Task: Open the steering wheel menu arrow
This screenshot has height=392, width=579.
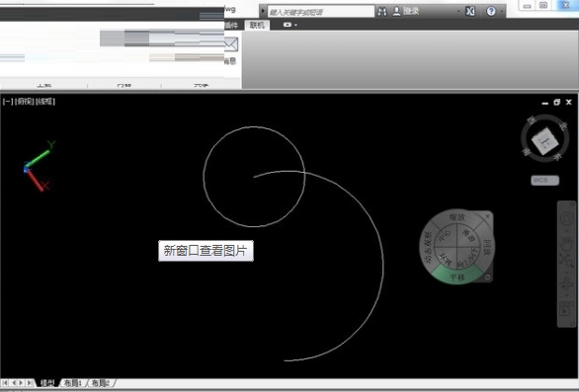Action: (x=488, y=277)
